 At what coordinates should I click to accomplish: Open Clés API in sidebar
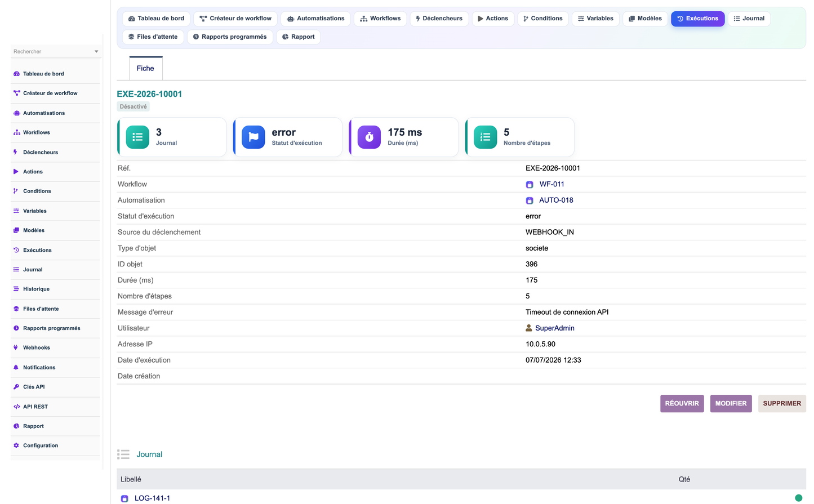(34, 387)
